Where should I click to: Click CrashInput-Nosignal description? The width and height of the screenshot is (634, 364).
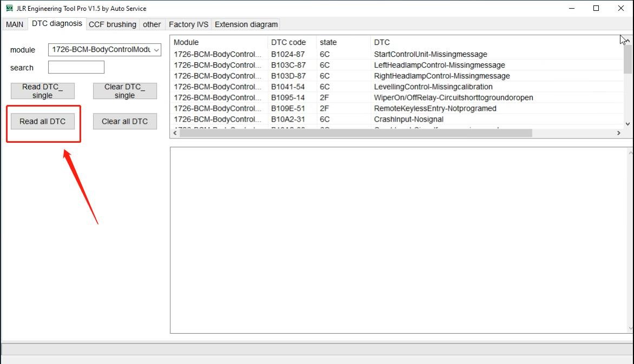408,120
